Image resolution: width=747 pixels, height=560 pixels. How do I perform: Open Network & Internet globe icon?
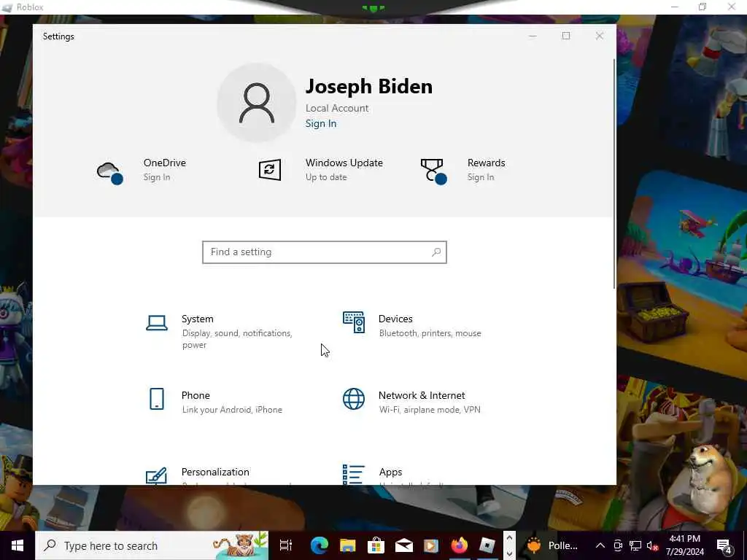[354, 399]
